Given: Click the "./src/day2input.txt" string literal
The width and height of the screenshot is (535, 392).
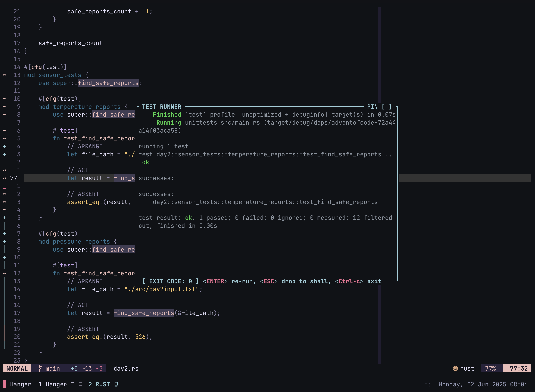Looking at the screenshot, I should point(162,289).
